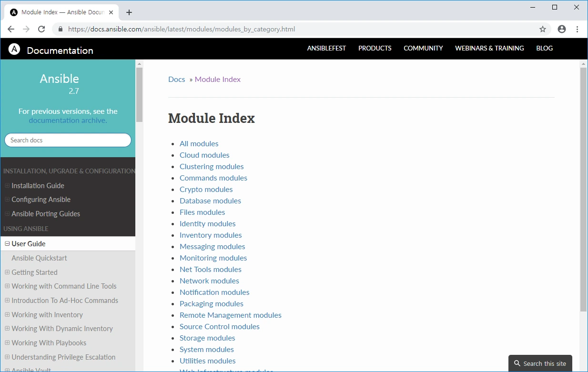Open the COMMUNITY menu item
Viewport: 588px width, 372px height.
pos(423,48)
